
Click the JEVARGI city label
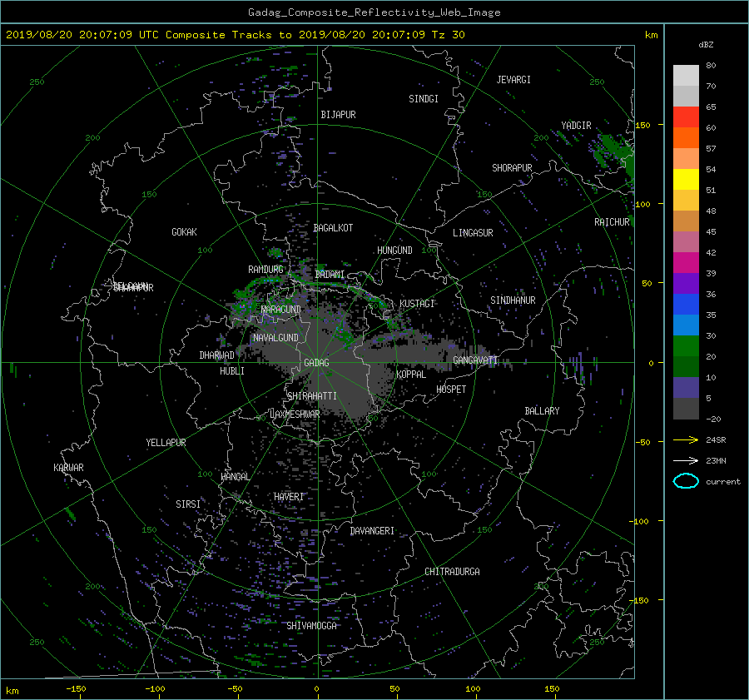[x=513, y=80]
